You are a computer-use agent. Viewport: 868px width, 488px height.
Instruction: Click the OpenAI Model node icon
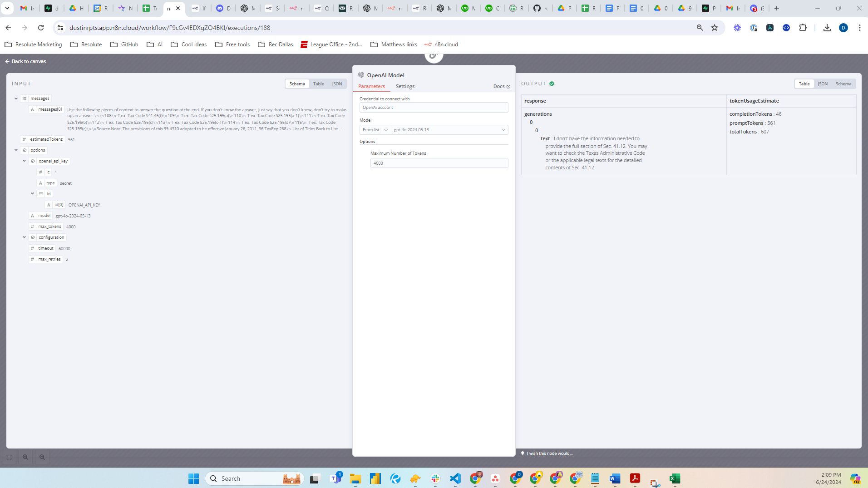pos(361,75)
